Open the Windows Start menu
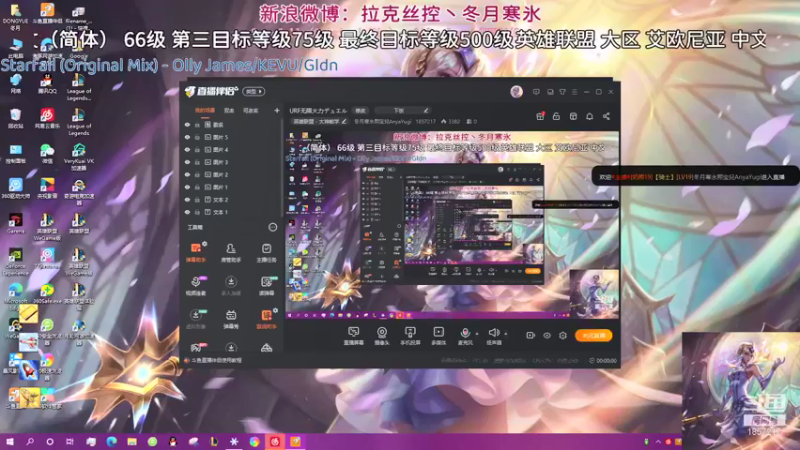 tap(10, 441)
